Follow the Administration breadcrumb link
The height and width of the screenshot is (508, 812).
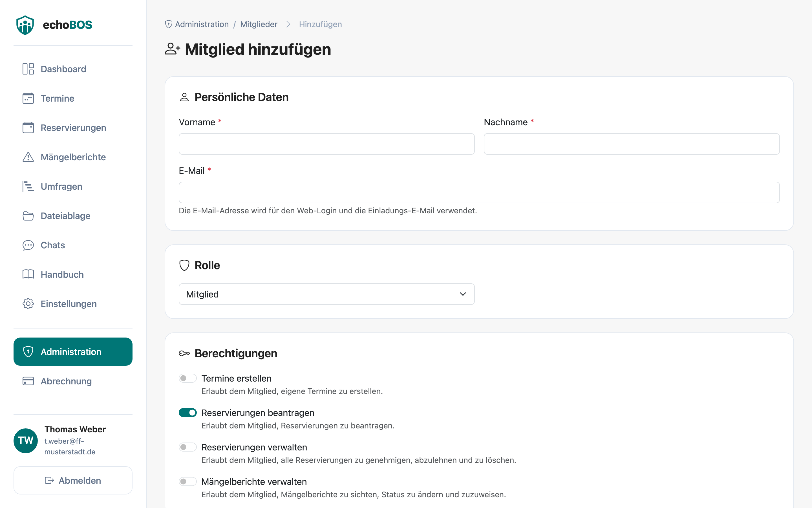(x=202, y=24)
